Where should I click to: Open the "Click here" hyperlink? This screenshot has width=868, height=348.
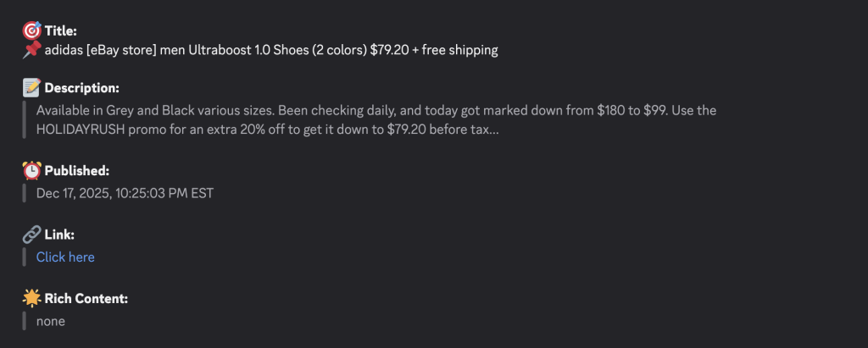point(65,257)
